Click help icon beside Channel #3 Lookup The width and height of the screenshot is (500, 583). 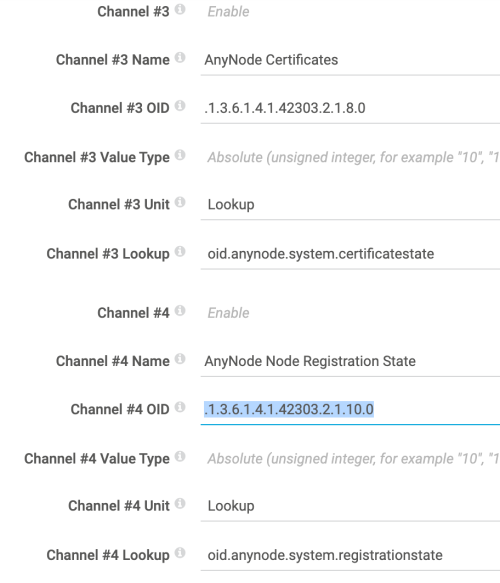pos(180,252)
